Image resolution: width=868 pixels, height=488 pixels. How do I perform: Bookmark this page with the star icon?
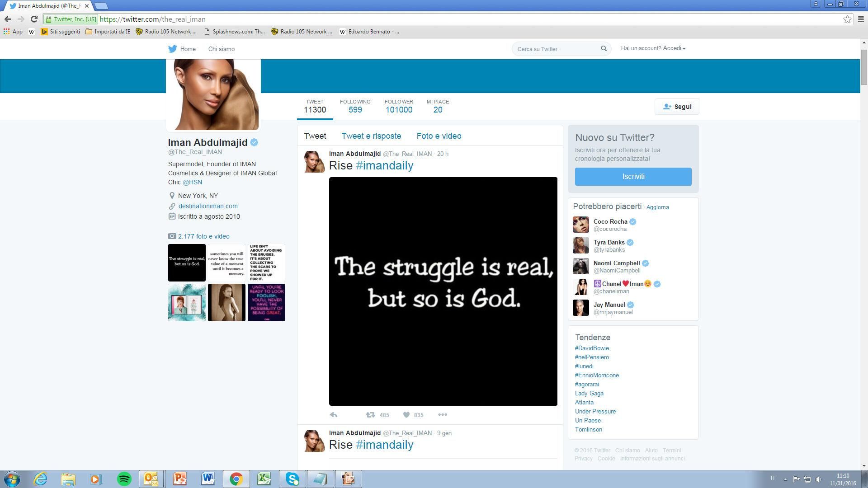[847, 19]
